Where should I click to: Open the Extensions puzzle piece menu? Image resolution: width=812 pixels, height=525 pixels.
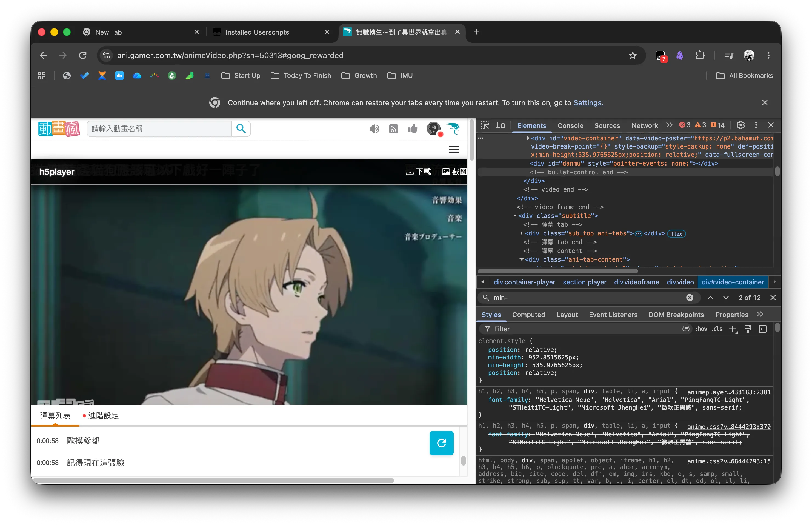[x=700, y=55]
